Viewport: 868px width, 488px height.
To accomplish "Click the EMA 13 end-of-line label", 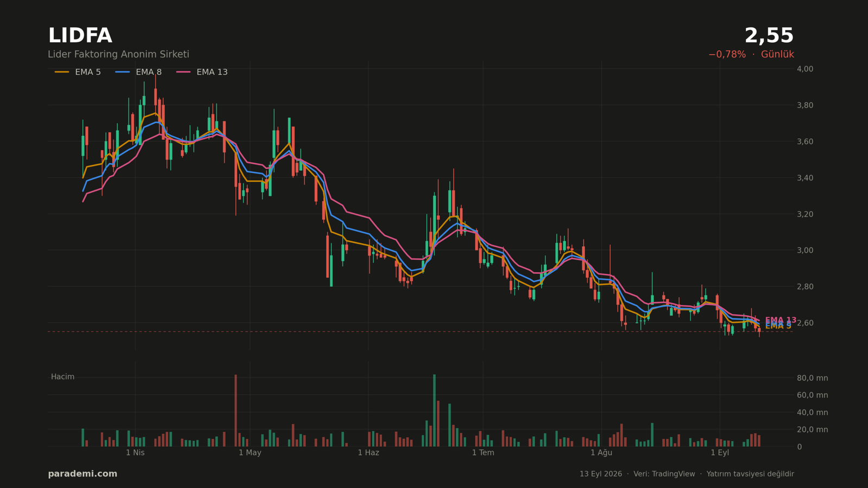I will pos(781,320).
